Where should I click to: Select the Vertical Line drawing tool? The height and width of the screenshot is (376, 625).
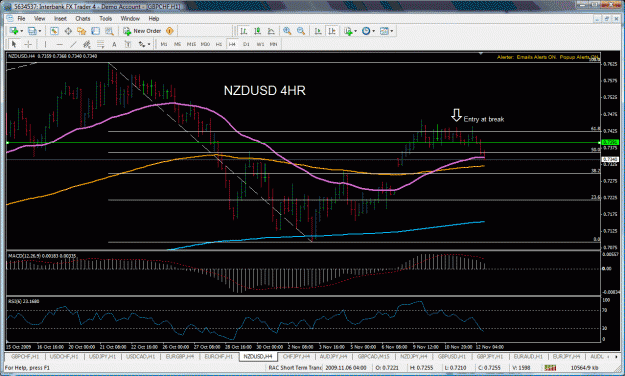tap(45, 44)
